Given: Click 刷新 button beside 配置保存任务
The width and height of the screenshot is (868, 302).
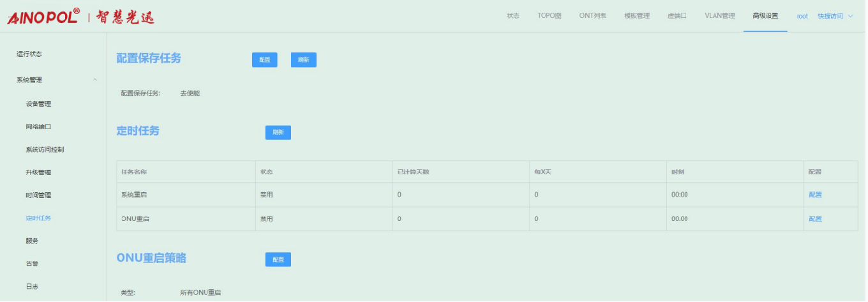Looking at the screenshot, I should (x=304, y=60).
